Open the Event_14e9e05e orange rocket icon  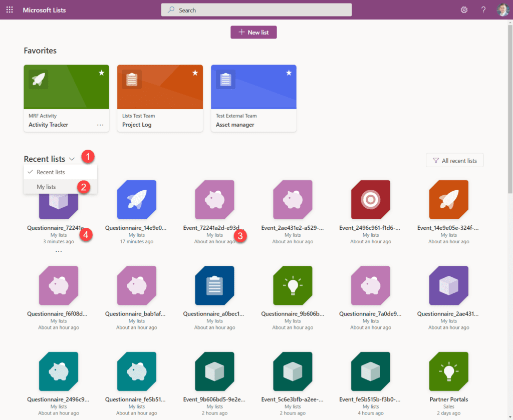point(449,199)
